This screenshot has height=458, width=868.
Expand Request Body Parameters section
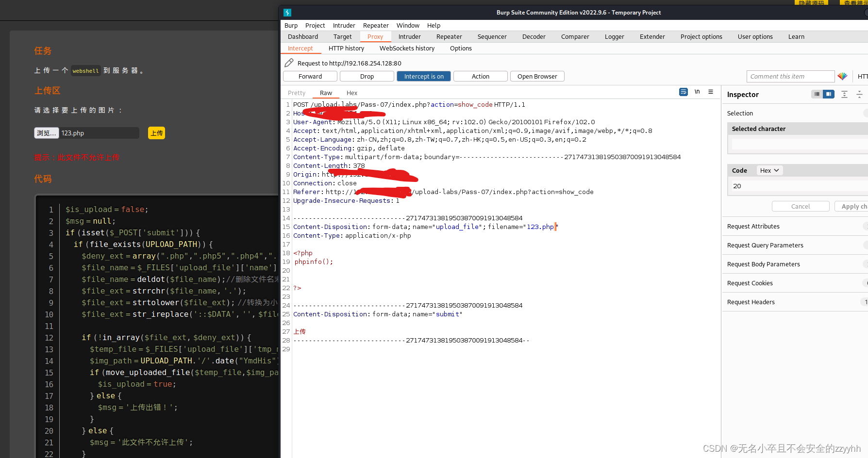coord(795,264)
